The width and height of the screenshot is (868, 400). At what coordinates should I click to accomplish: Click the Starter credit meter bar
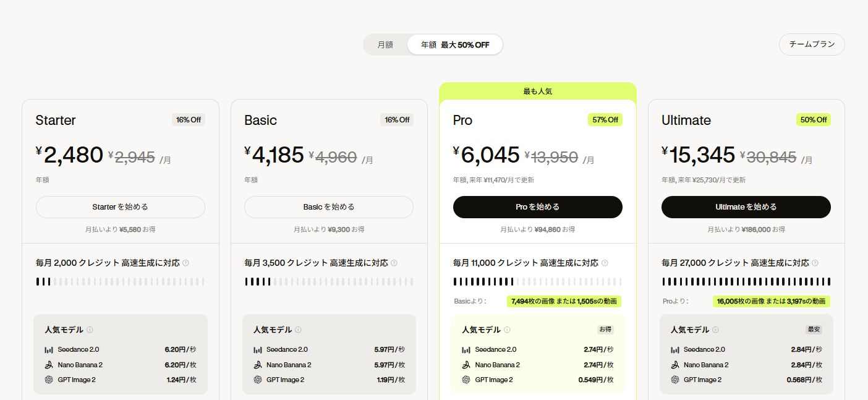point(121,282)
